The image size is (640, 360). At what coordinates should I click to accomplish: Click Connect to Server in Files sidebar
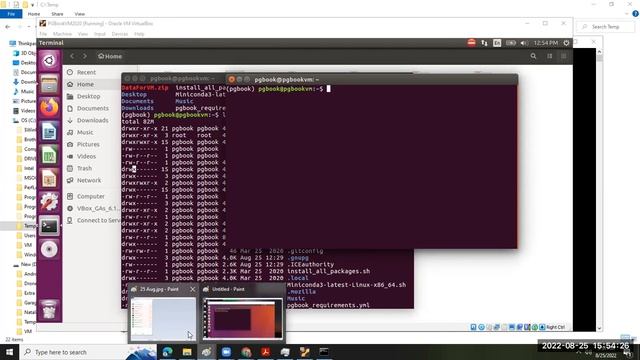coord(98,220)
